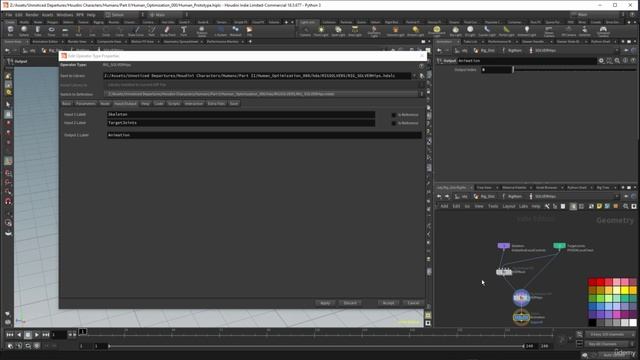Click Discard button in dialog
This screenshot has height=360, width=640.
350,303
